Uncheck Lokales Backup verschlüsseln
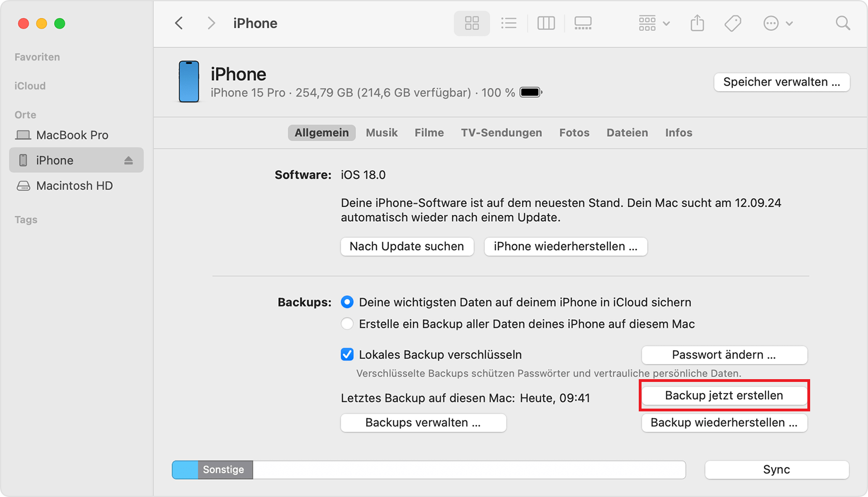868x497 pixels. pyautogui.click(x=347, y=354)
